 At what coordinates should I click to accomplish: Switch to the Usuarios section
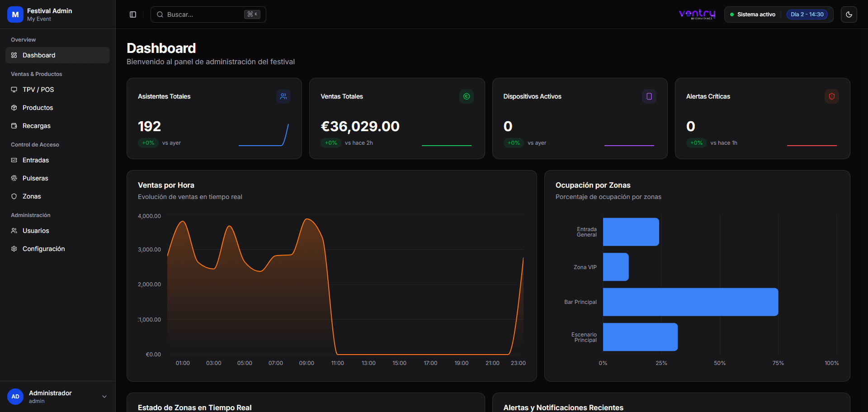tap(36, 231)
